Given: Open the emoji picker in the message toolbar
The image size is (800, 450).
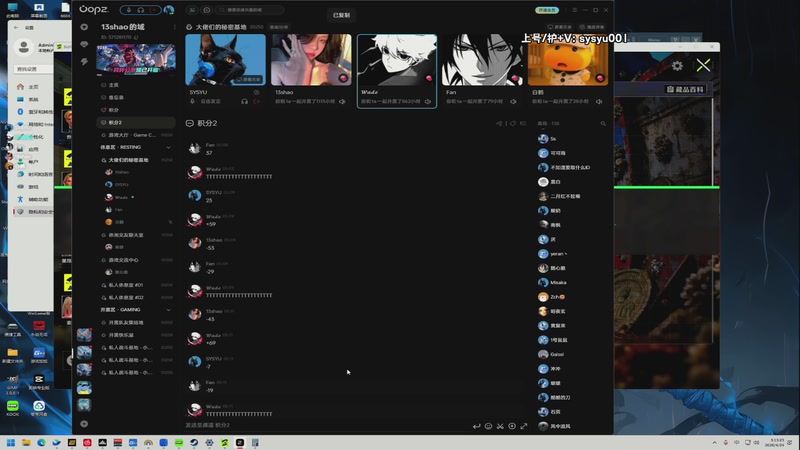Looking at the screenshot, I should 488,426.
